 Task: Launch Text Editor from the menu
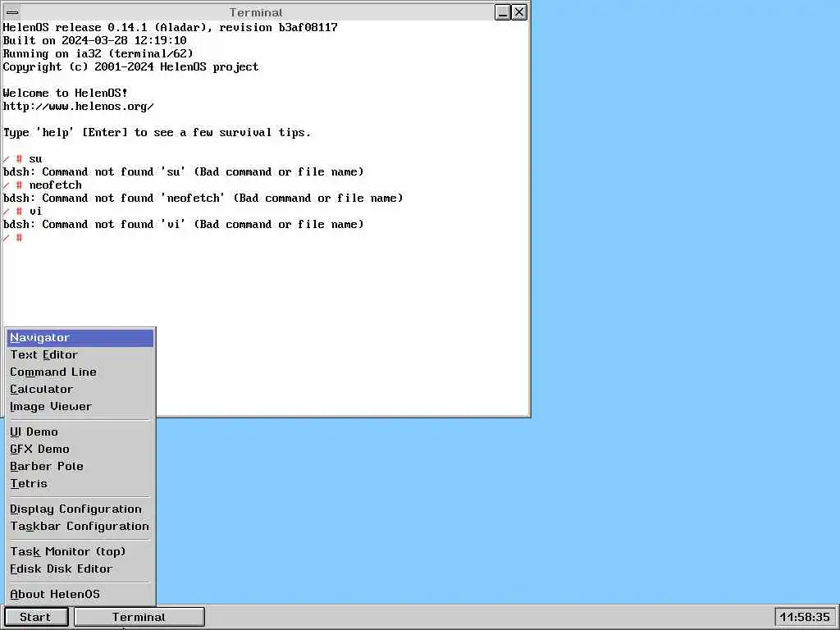[x=80, y=354]
